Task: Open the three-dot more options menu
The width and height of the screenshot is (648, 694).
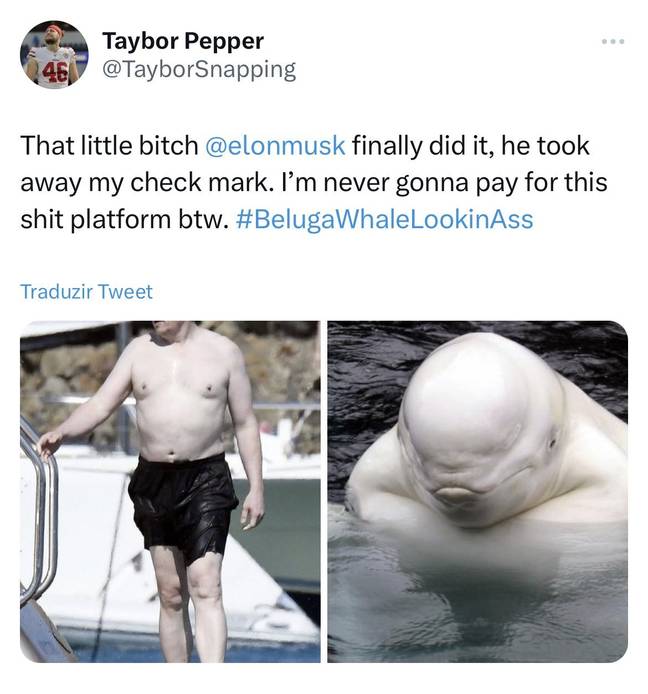Action: pyautogui.click(x=613, y=42)
